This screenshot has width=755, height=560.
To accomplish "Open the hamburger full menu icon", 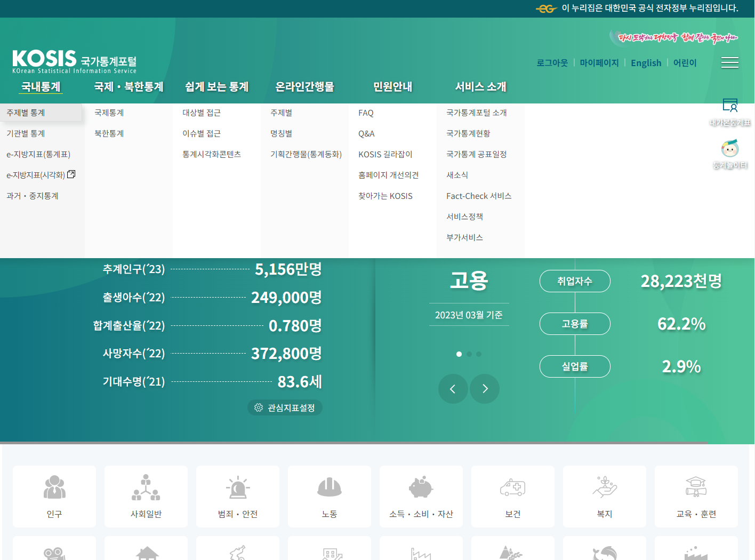I will (x=730, y=62).
